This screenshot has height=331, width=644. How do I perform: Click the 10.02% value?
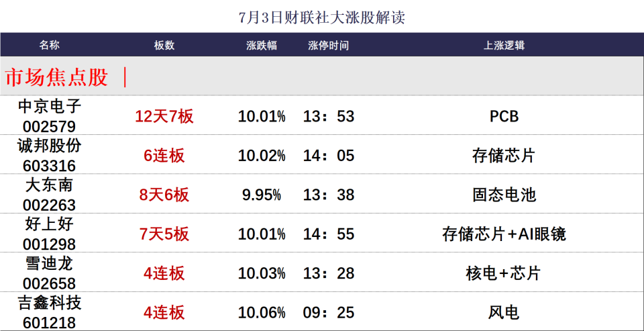click(x=262, y=156)
